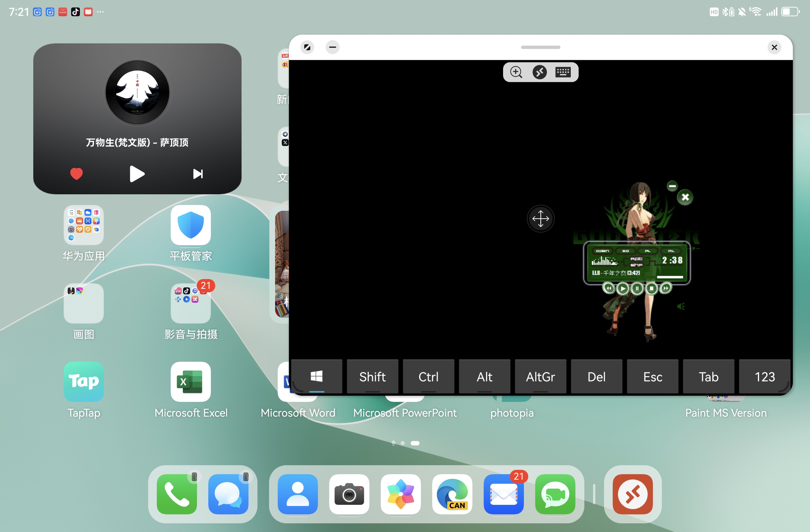Tap the Del key button
This screenshot has height=532, width=810.
(596, 376)
